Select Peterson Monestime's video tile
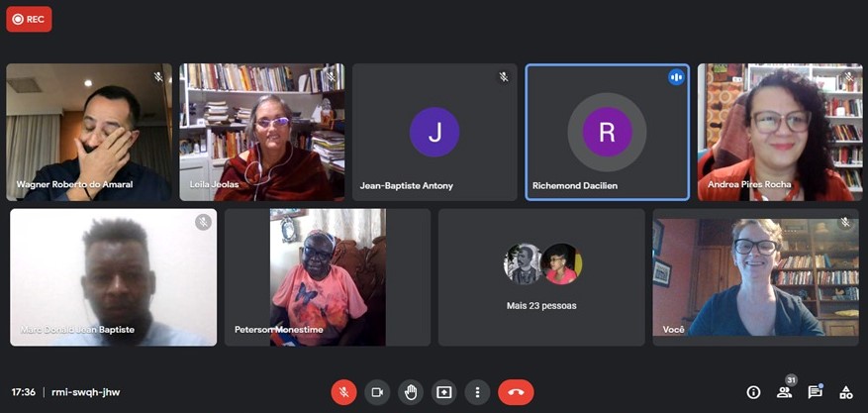 coord(328,277)
